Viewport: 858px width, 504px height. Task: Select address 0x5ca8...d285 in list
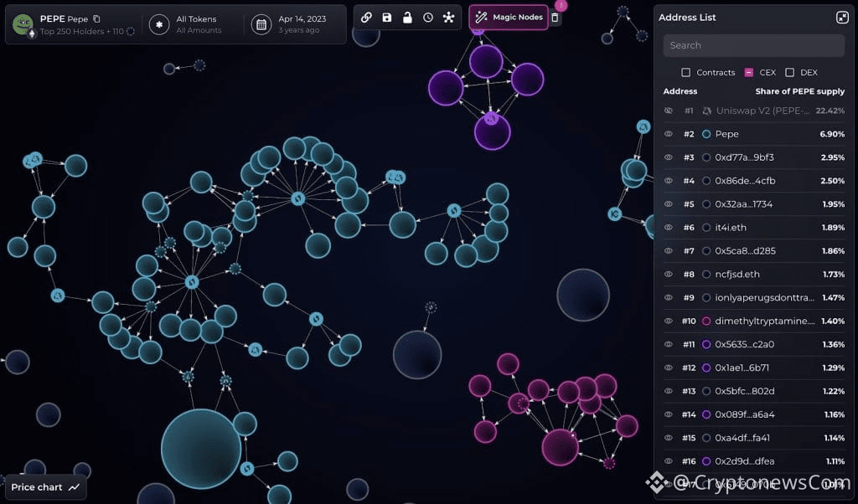[x=745, y=251]
